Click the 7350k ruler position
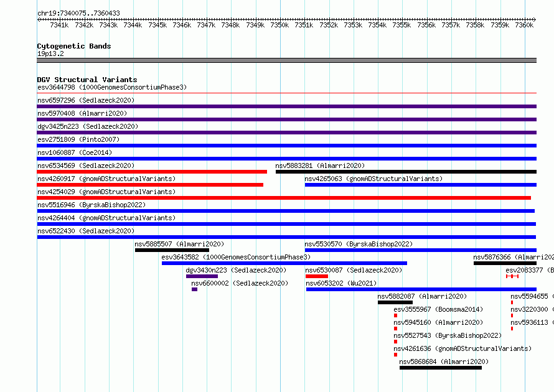Image resolution: width=554 pixels, height=392 pixels. 280,25
